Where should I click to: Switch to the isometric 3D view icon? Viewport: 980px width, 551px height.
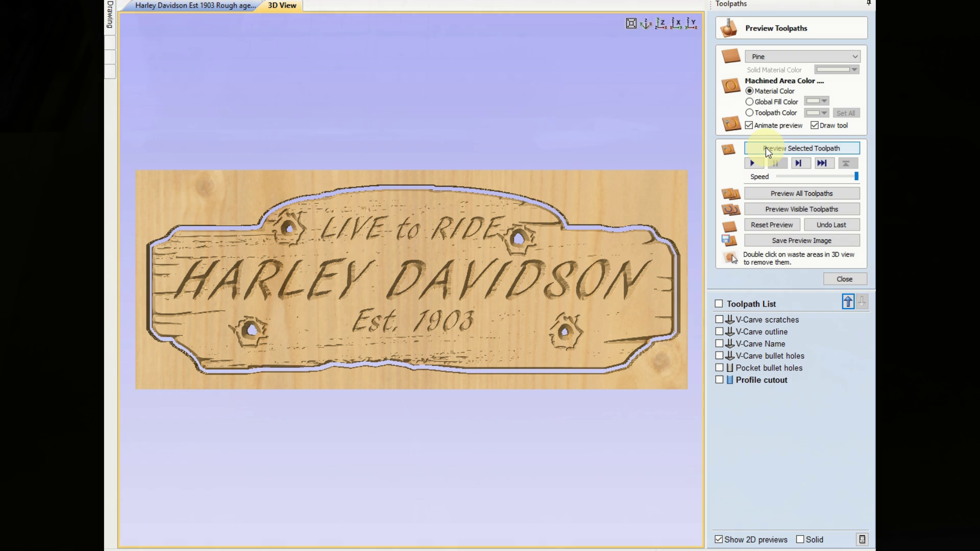pos(646,23)
